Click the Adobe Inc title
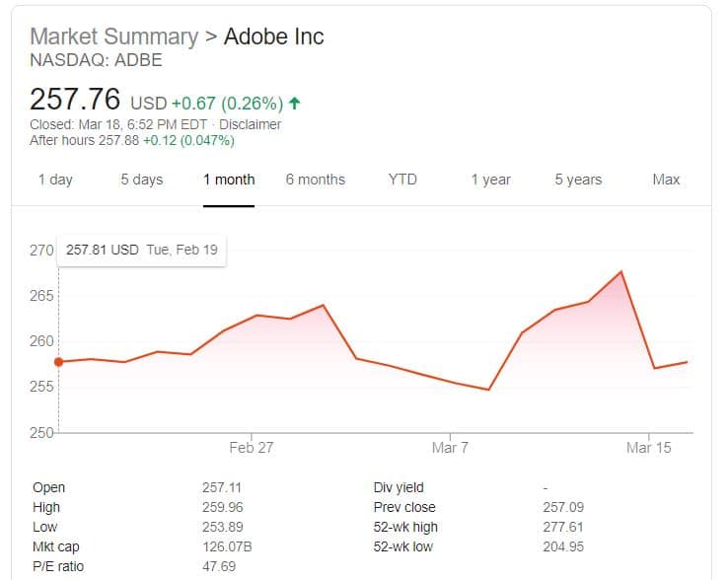This screenshot has width=728, height=580. click(274, 37)
